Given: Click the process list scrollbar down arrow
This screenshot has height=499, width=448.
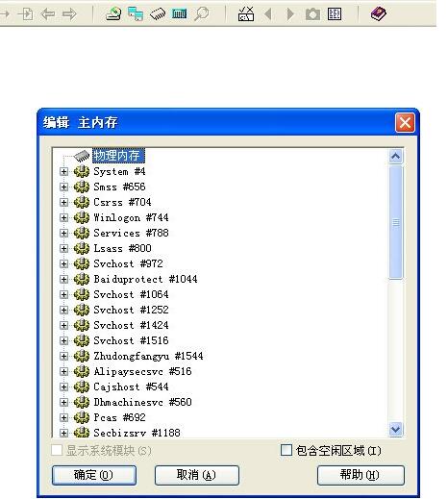Looking at the screenshot, I should (396, 429).
